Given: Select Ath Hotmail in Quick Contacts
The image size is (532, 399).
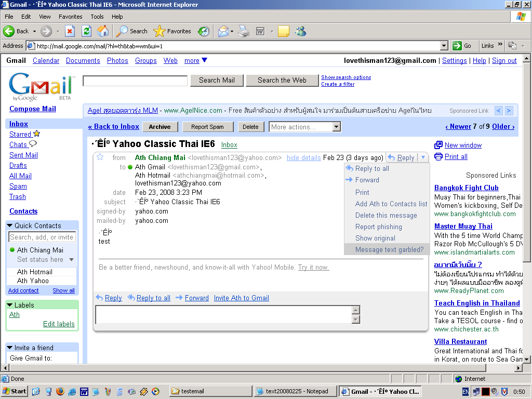Looking at the screenshot, I should point(35,272).
